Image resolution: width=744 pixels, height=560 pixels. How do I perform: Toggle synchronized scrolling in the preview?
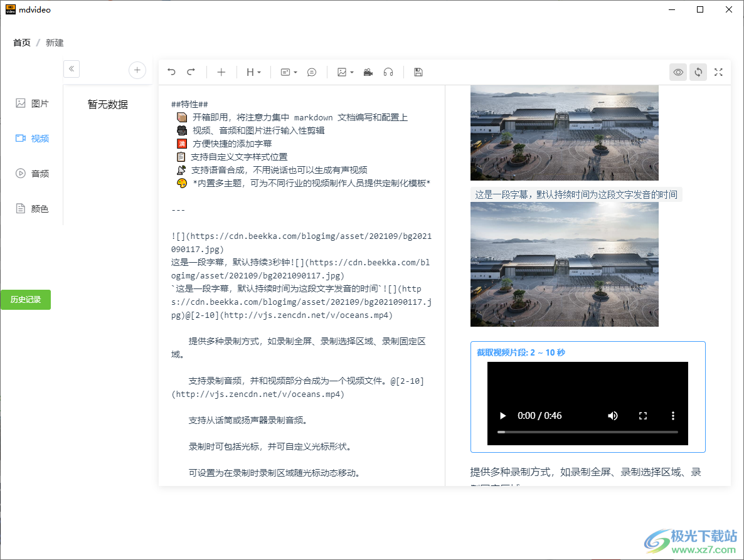[x=698, y=72]
